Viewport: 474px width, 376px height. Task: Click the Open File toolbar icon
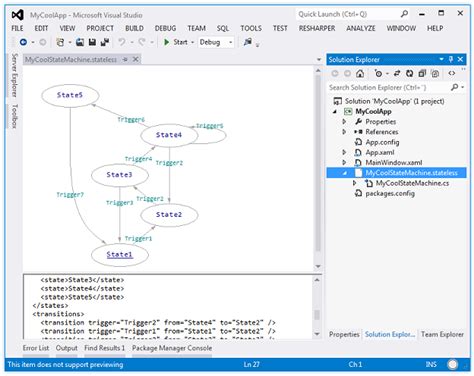coord(80,42)
